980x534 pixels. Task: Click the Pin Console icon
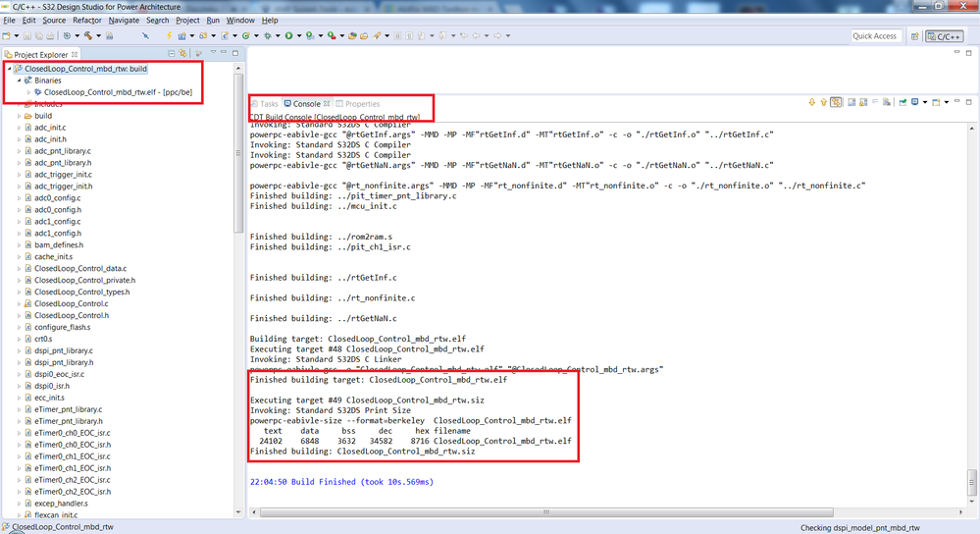click(x=903, y=102)
